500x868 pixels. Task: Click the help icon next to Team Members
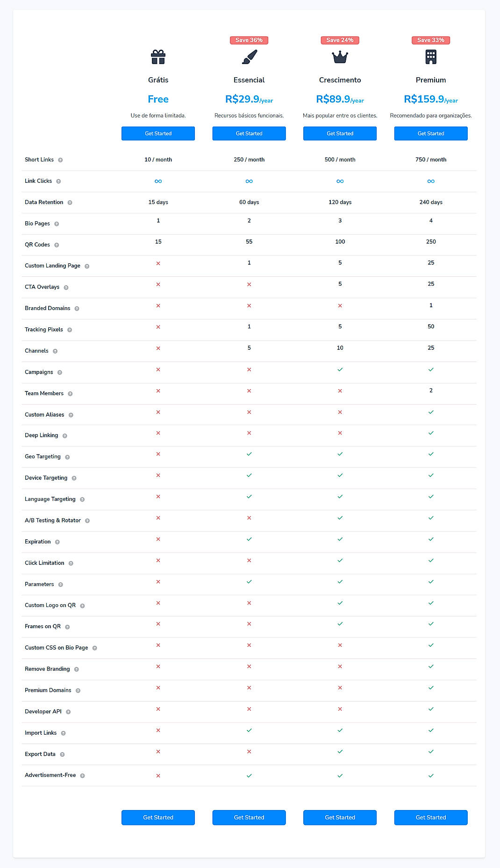(71, 394)
